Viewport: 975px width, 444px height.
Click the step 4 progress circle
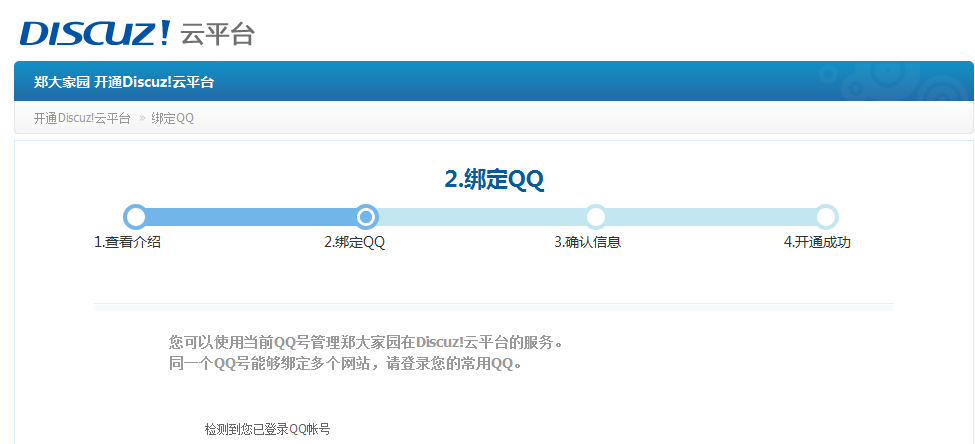pos(826,217)
